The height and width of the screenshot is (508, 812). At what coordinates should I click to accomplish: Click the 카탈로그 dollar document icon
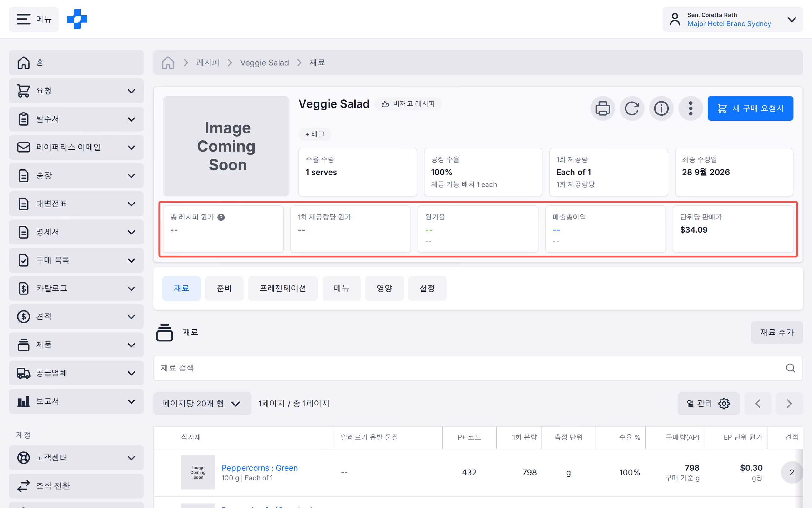click(x=23, y=288)
